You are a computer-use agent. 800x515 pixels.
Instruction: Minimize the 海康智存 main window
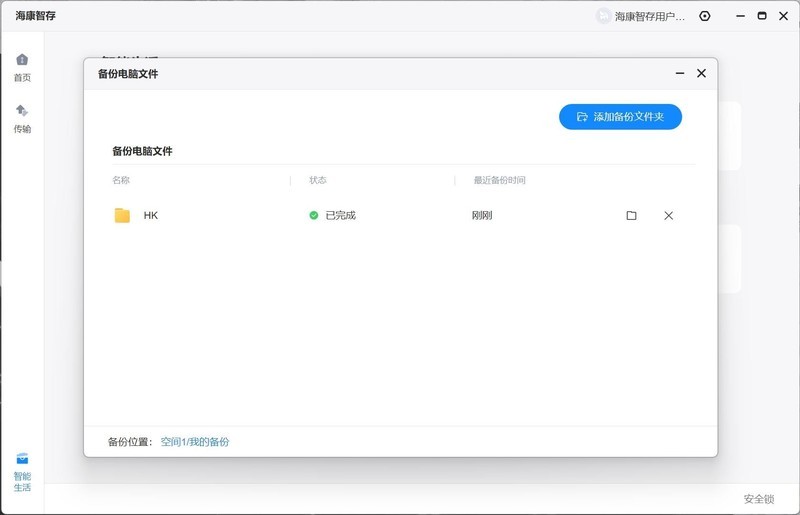740,16
